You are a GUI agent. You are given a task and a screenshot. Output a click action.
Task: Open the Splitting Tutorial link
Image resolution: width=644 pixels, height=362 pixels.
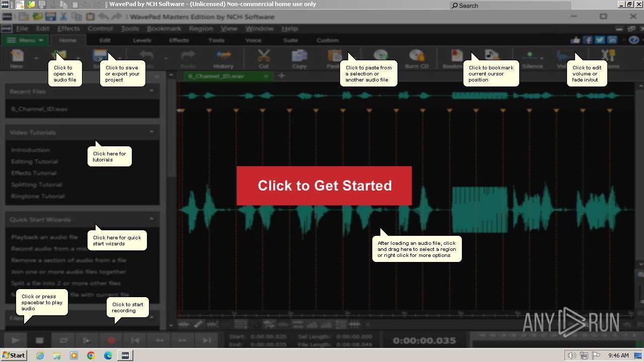click(36, 185)
